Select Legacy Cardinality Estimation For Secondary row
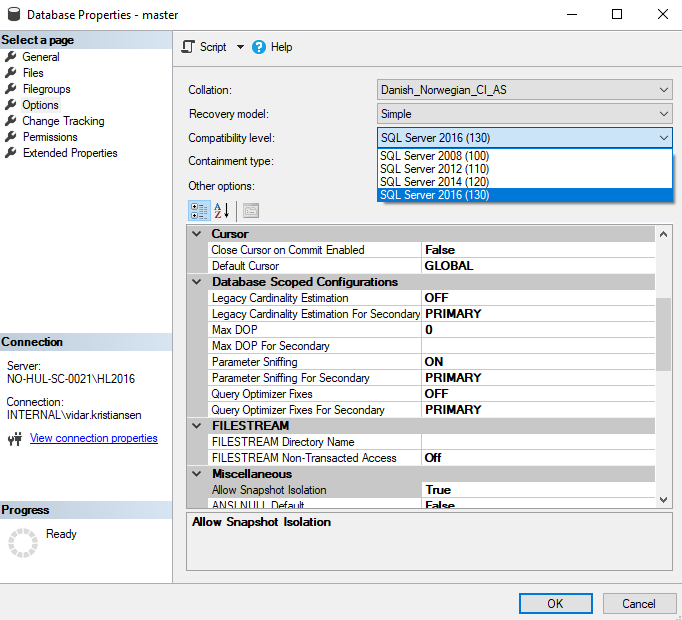The height and width of the screenshot is (620, 682). point(431,314)
